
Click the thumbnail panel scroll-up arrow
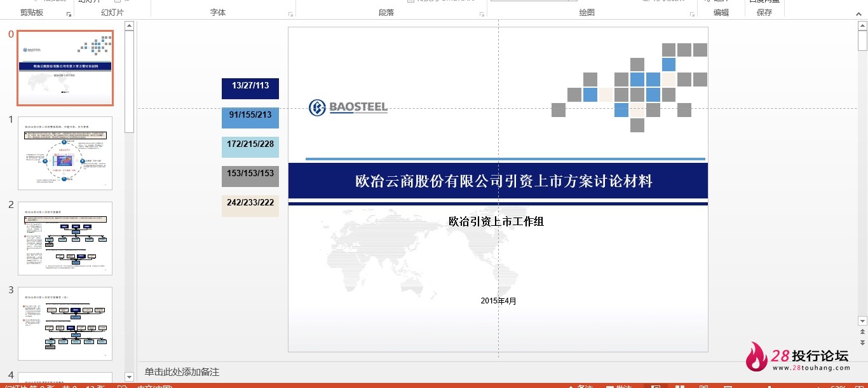click(x=130, y=26)
